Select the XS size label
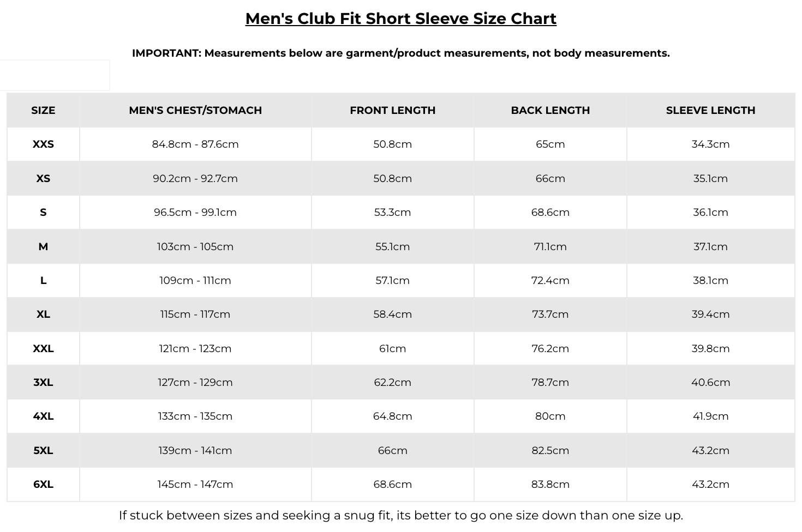802x532 pixels. [x=43, y=178]
